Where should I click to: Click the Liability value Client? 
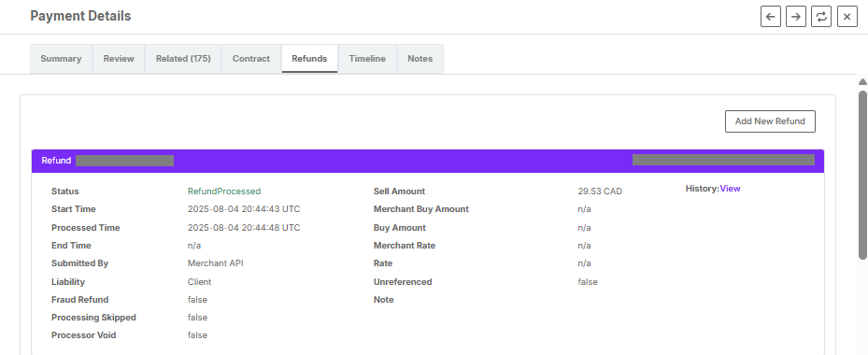tap(199, 282)
